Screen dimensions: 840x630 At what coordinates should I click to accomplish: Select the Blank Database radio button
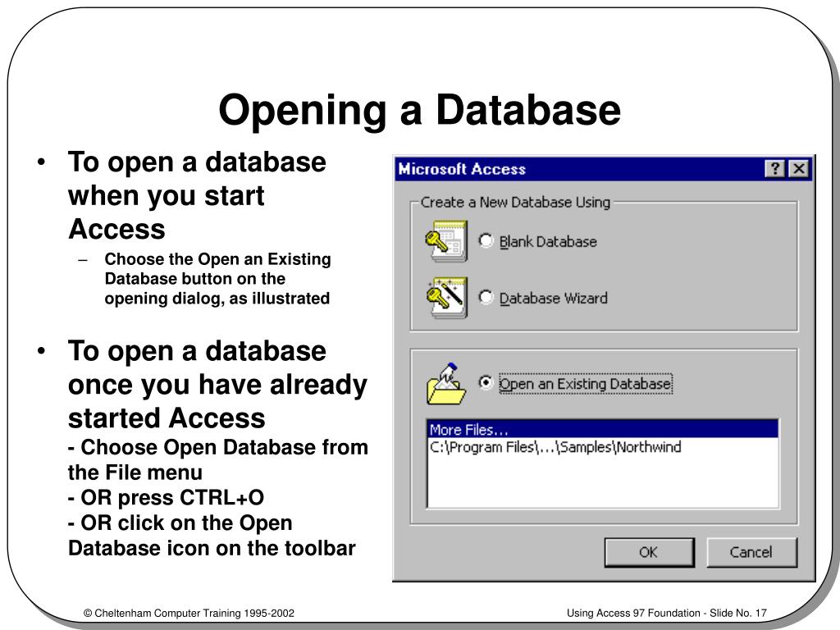[x=486, y=240]
